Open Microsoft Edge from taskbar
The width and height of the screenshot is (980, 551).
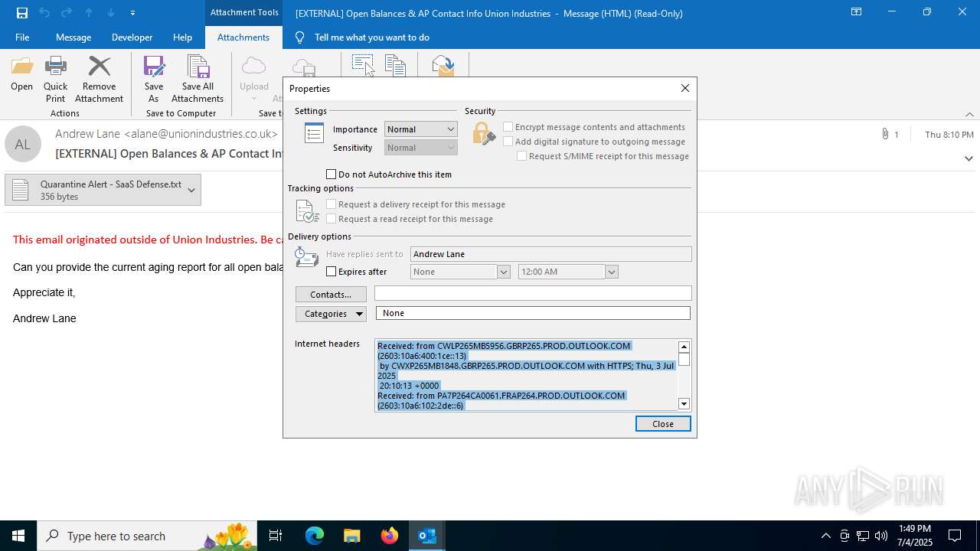point(315,536)
